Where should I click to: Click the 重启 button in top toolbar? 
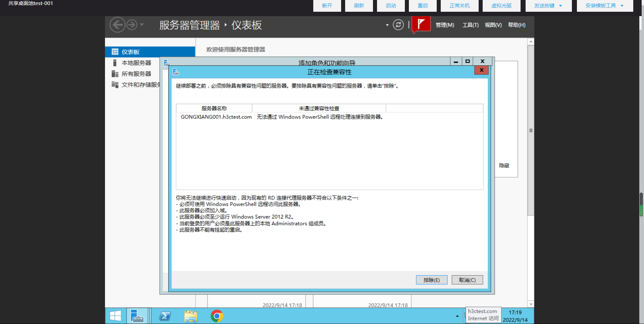pos(423,6)
